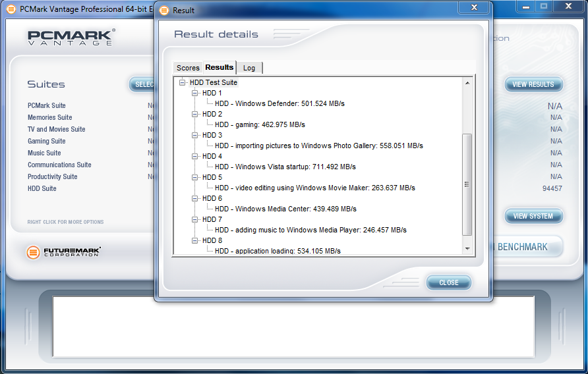Minimize the PCMark Vantage main window
This screenshot has height=374, width=588.
tap(526, 7)
